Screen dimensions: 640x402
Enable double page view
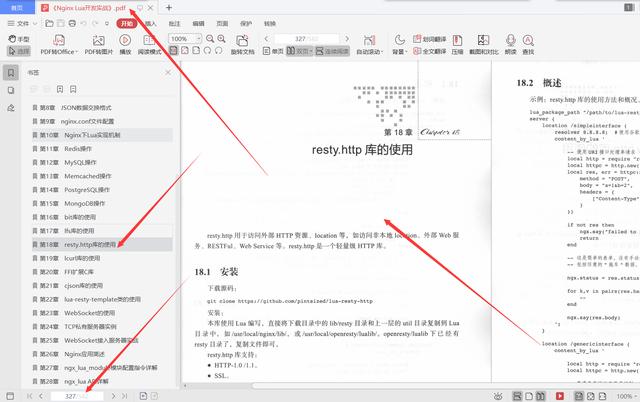tap(299, 51)
